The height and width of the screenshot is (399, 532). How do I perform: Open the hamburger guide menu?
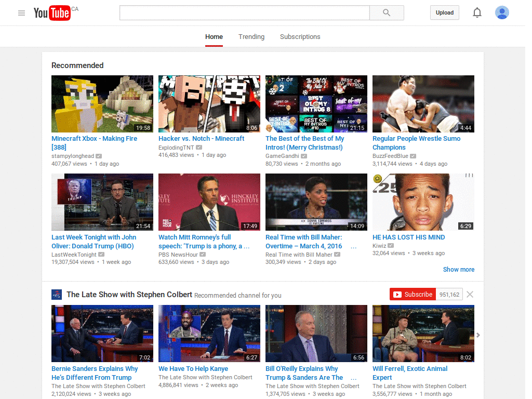[x=21, y=13]
